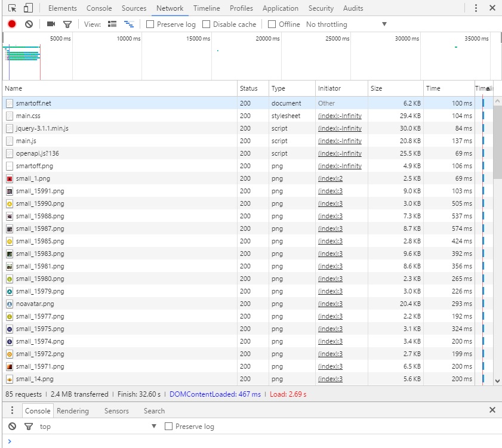
Task: Click the capture screenshots camera icon
Action: tap(51, 24)
